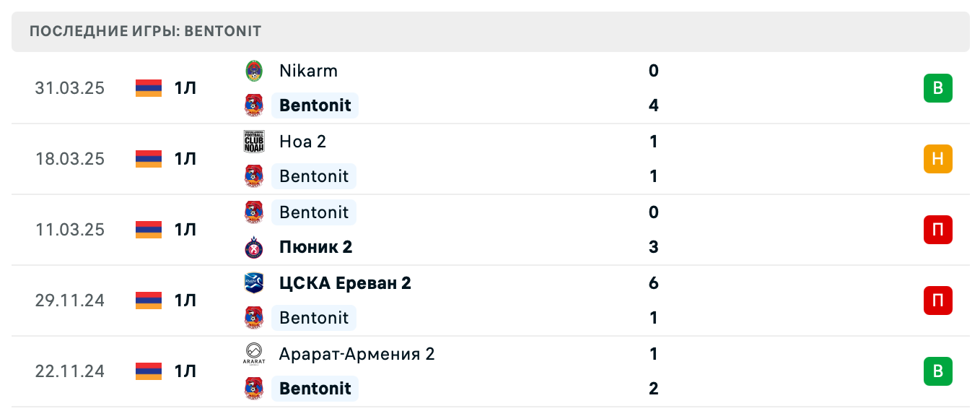
Task: Click the Armenian flag on the 18.03.25 row
Action: (x=149, y=159)
